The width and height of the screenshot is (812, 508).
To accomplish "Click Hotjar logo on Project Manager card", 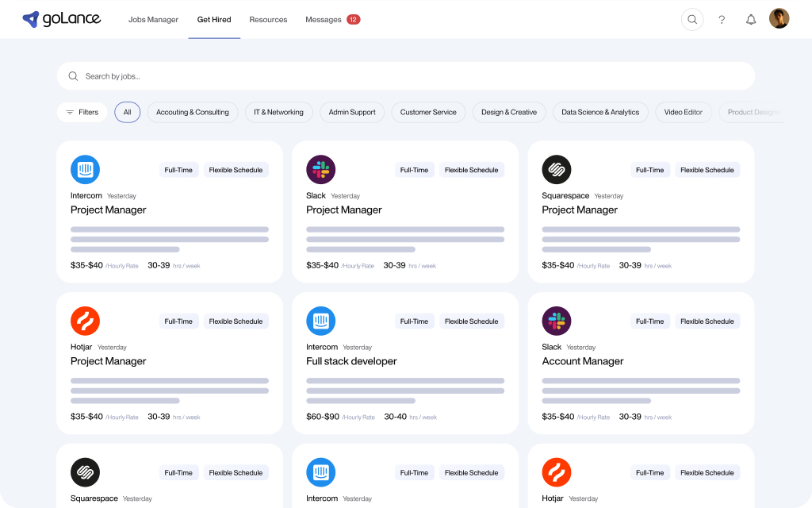I will coord(85,321).
